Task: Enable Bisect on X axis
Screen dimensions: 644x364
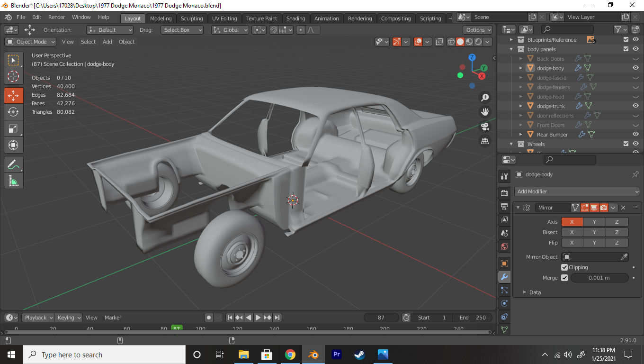Action: (572, 232)
